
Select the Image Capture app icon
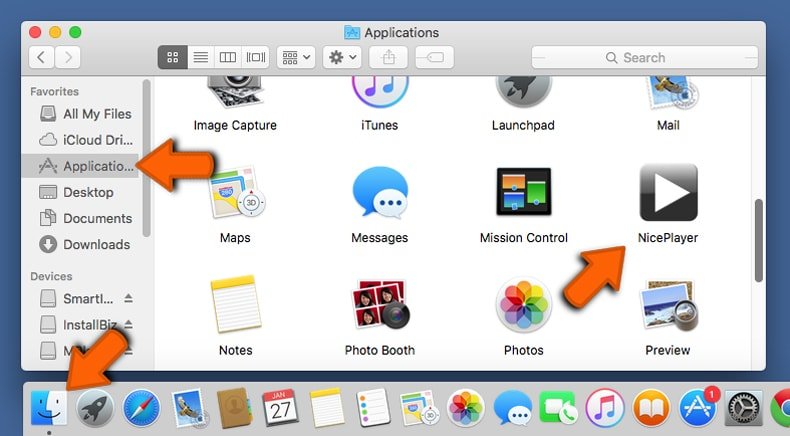pos(235,91)
